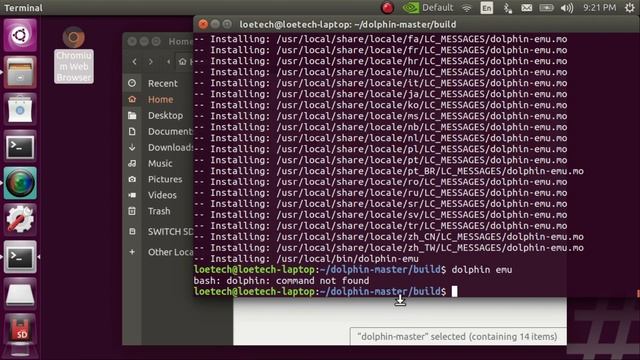Launch the globe web browser dock icon
The image size is (640, 360).
coord(20,183)
